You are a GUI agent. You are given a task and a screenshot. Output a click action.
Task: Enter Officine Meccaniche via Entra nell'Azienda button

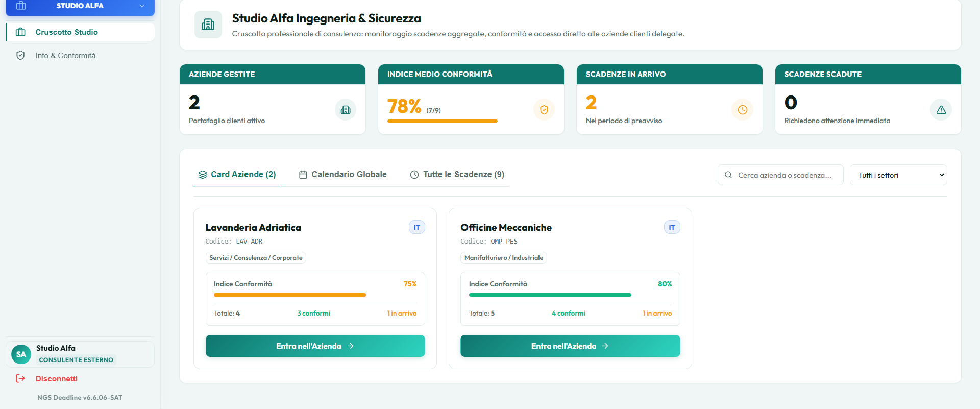point(570,346)
